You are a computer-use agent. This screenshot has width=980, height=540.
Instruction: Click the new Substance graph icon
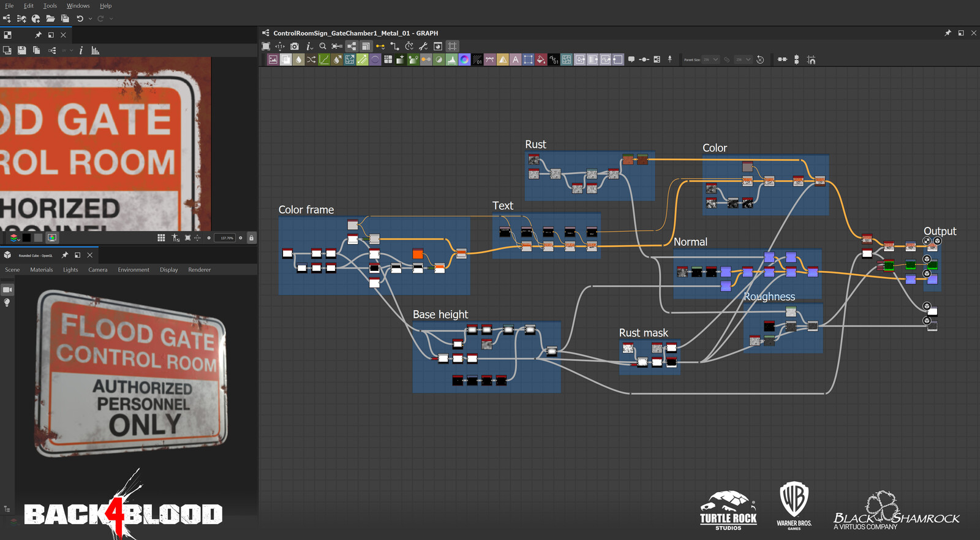click(7, 18)
